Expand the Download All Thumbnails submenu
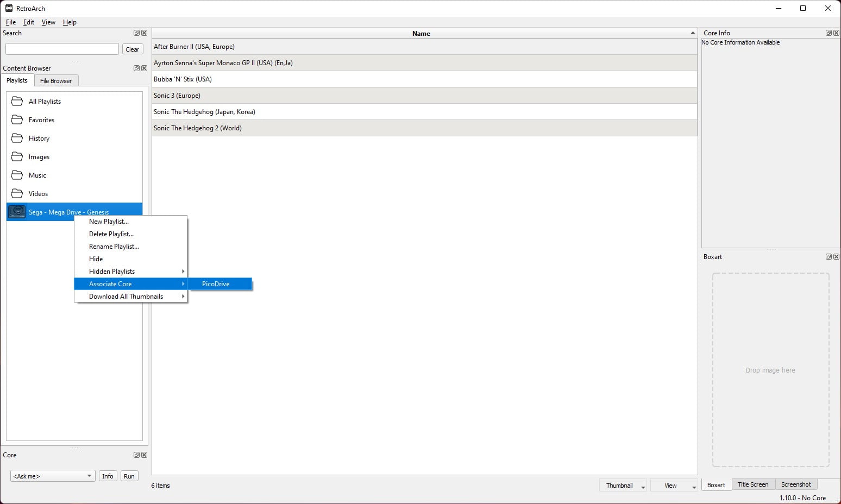Viewport: 841px width, 504px height. 131,297
